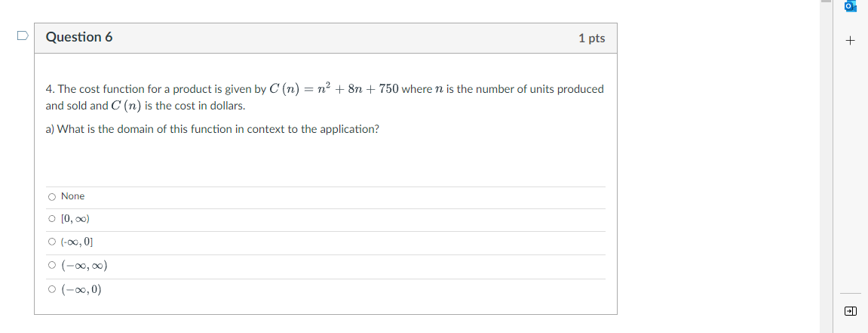This screenshot has height=333, width=868.
Task: Select the (−∞, 0) radio button
Action: pyautogui.click(x=51, y=290)
